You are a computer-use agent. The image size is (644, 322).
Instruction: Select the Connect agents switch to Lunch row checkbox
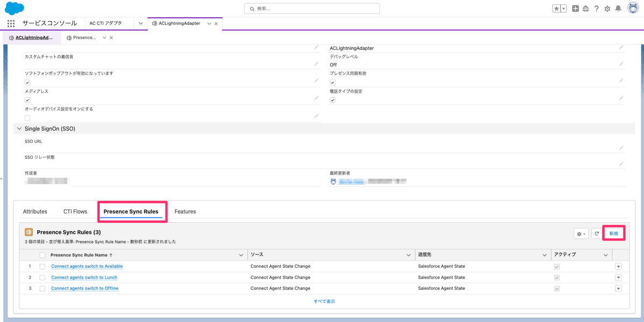(x=42, y=277)
